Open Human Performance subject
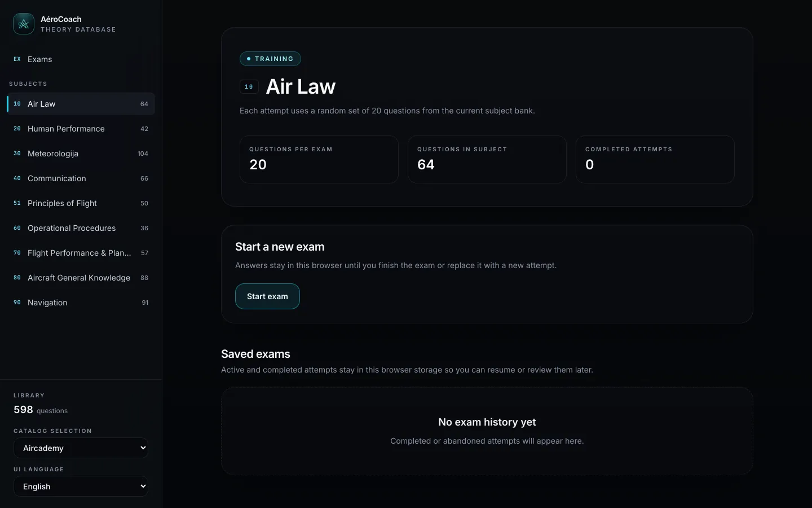Screen dimensions: 812x508 tap(81, 129)
